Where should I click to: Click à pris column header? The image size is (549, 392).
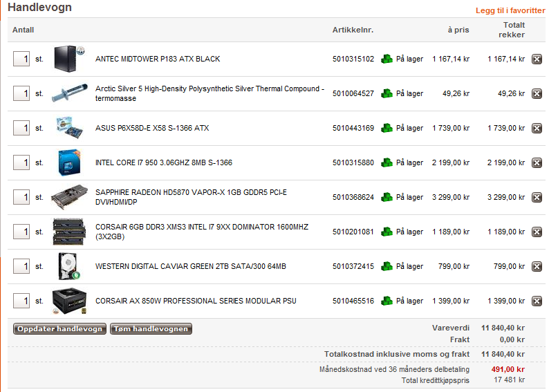(458, 30)
